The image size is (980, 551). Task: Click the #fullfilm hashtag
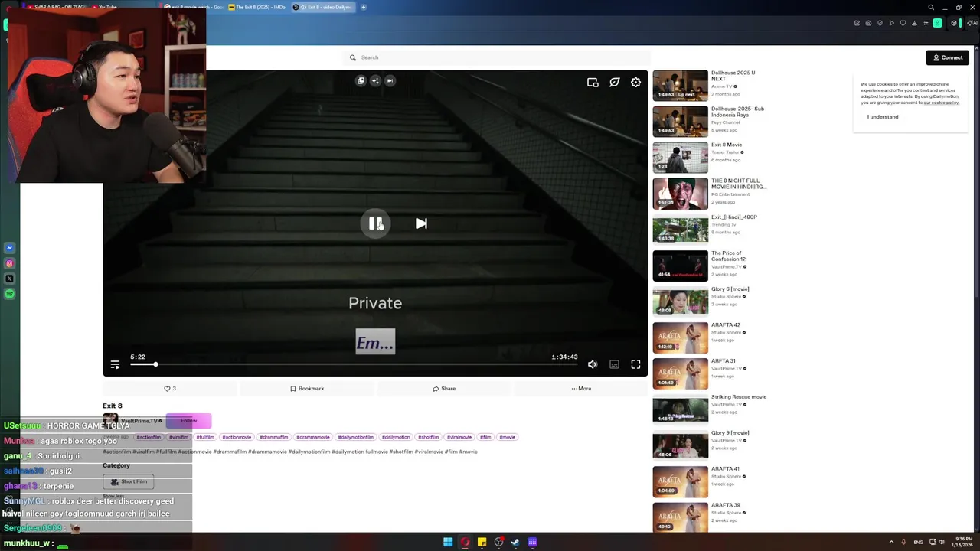pyautogui.click(x=205, y=437)
